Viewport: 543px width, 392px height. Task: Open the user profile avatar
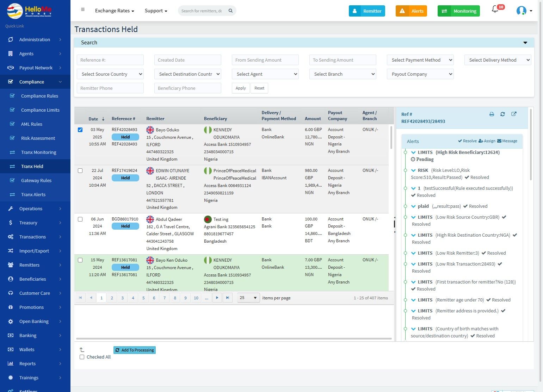pos(521,11)
